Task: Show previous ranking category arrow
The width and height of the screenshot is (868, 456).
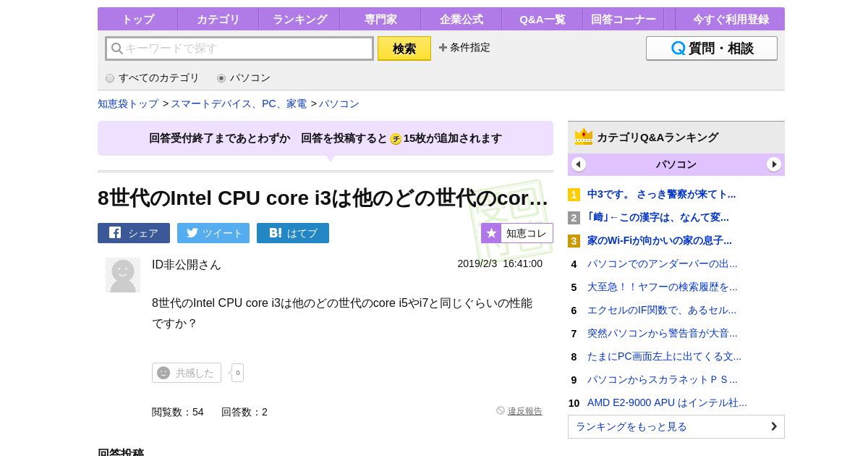Action: pos(579,164)
